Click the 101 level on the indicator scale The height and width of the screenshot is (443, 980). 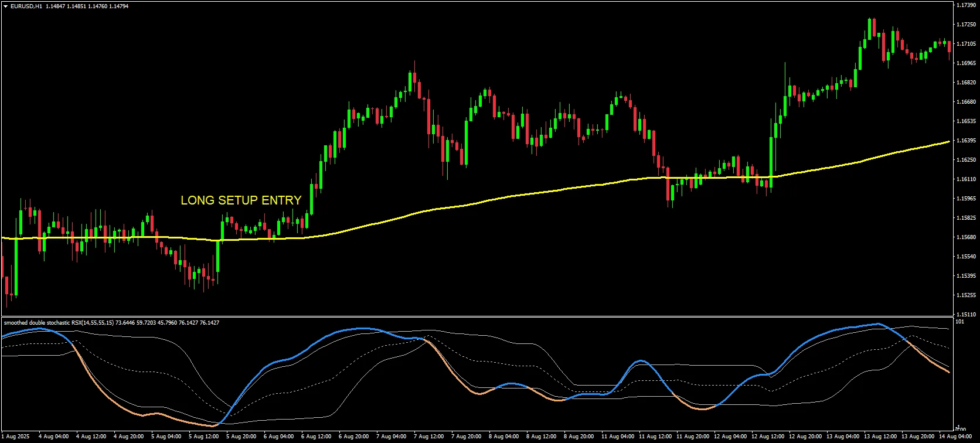click(x=959, y=322)
